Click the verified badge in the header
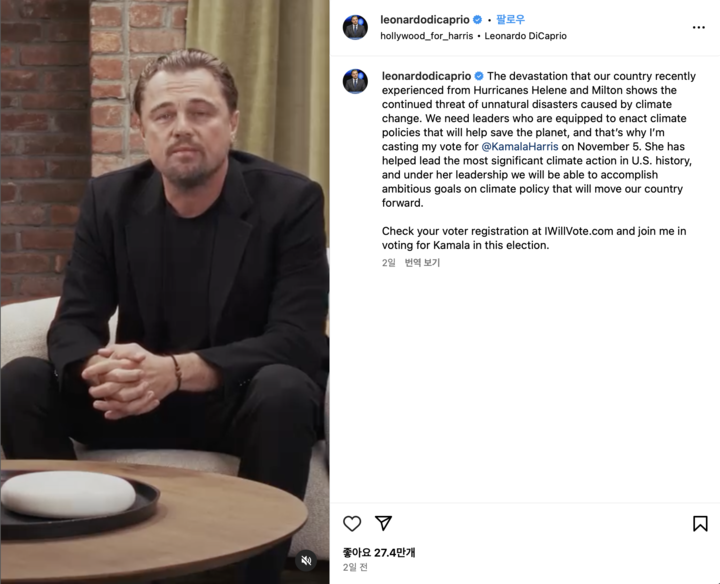This screenshot has width=720, height=584. click(478, 20)
